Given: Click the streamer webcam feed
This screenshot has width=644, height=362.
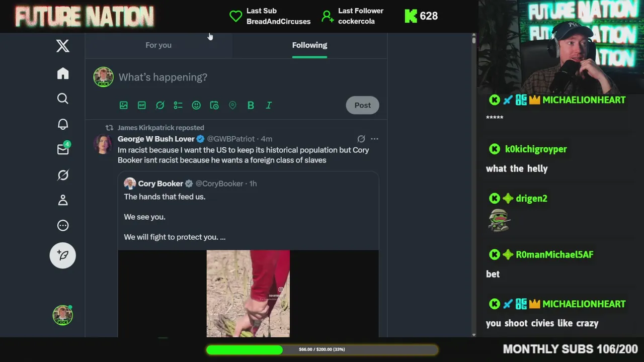Looking at the screenshot, I should (561, 46).
